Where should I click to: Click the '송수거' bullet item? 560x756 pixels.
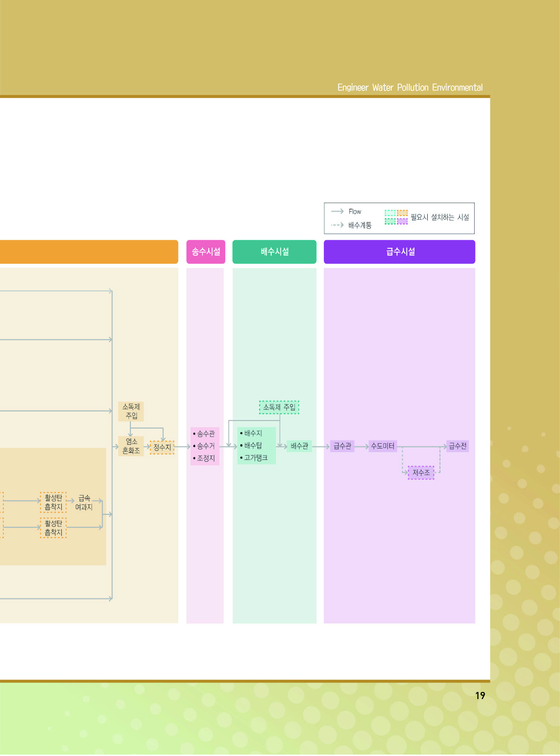204,446
